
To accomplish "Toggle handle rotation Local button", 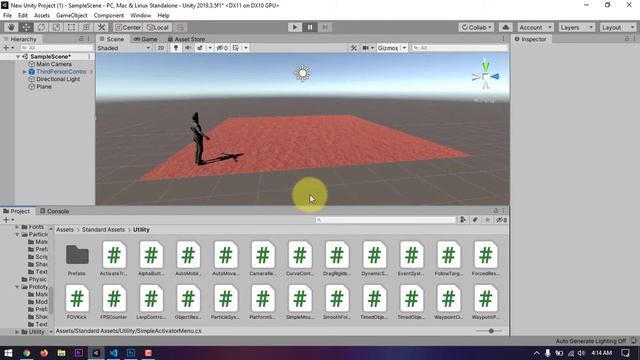I will click(x=158, y=27).
